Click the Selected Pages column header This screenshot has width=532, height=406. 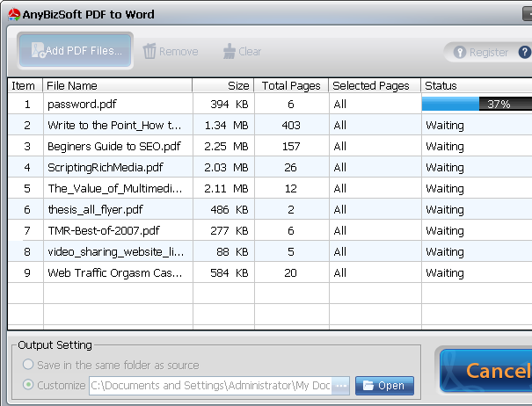375,85
